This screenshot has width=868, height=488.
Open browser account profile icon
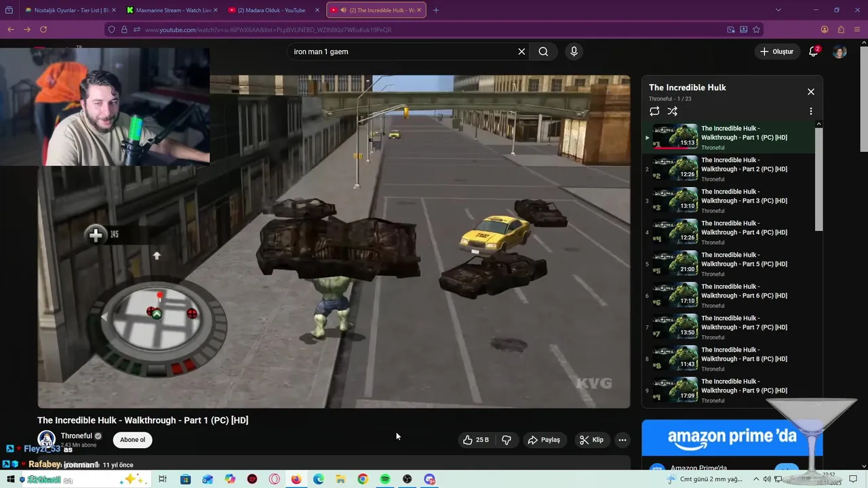824,29
